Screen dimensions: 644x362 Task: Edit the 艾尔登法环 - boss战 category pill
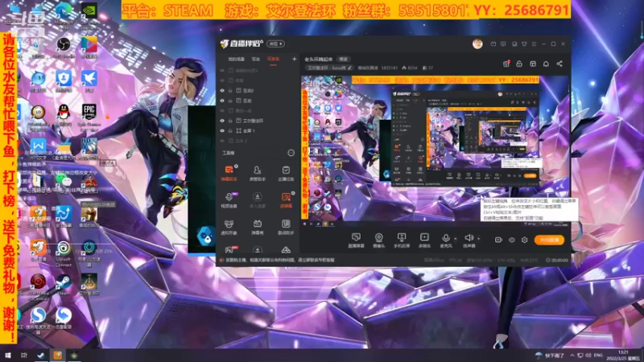(x=329, y=68)
